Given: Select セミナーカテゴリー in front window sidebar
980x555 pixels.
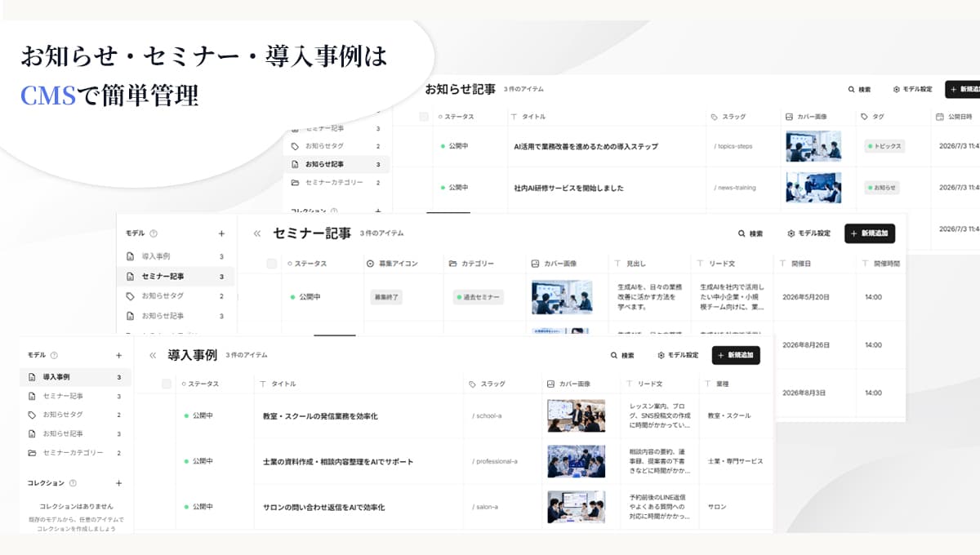Looking at the screenshot, I should coord(75,452).
